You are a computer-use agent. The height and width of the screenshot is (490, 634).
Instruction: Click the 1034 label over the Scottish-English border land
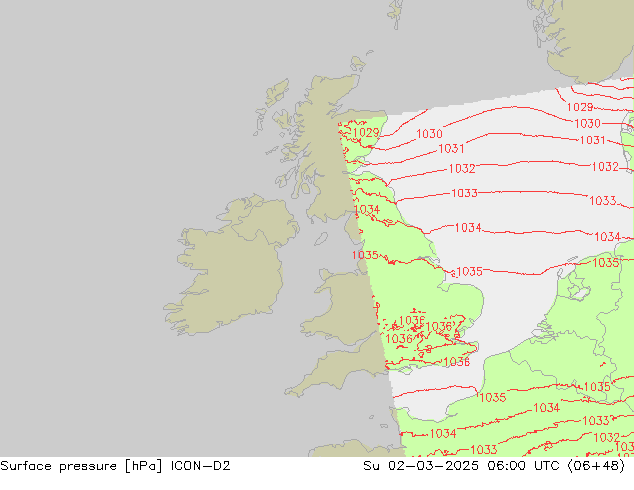click(367, 209)
